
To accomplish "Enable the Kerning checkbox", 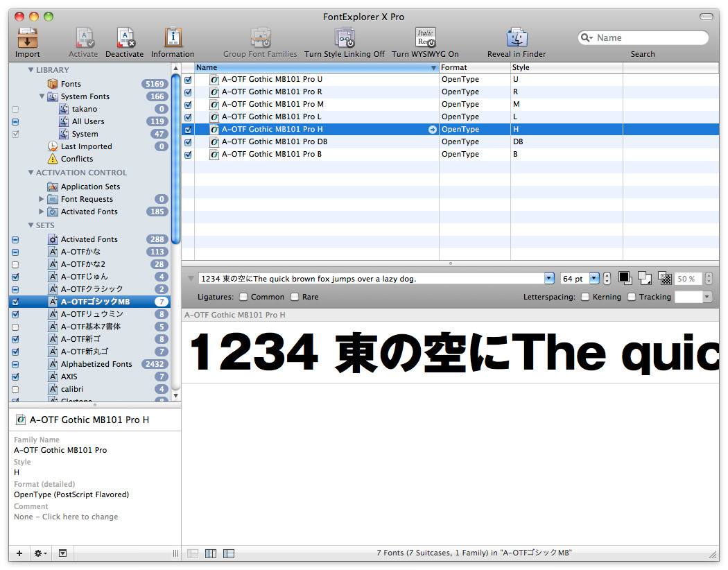I will (x=585, y=297).
